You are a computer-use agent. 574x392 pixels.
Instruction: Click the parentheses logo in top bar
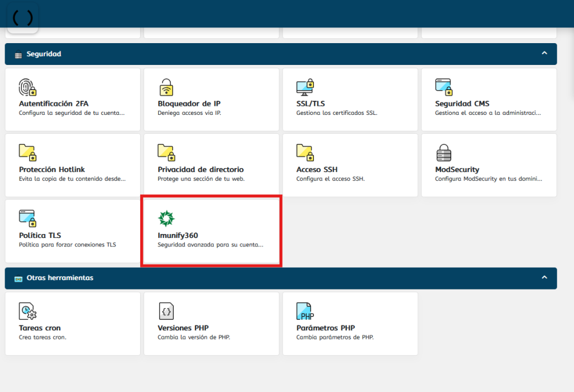pyautogui.click(x=22, y=18)
